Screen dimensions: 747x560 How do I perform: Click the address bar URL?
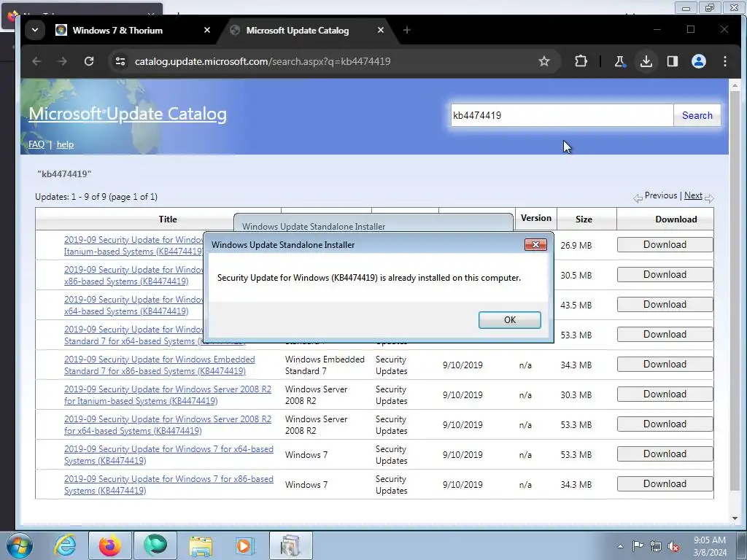click(x=263, y=61)
